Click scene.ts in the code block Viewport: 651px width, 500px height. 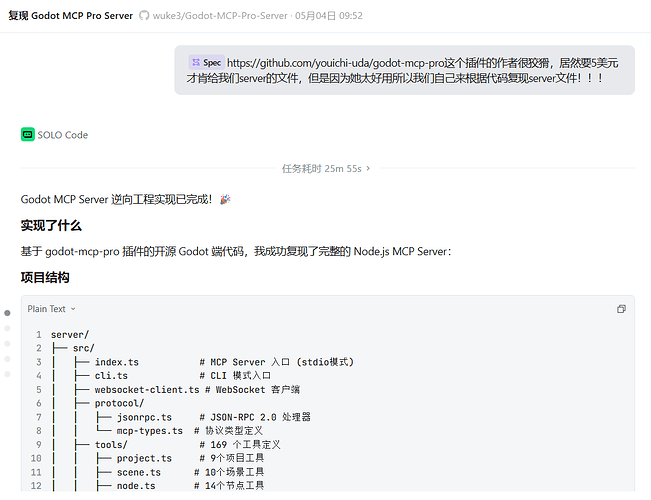tap(139, 473)
